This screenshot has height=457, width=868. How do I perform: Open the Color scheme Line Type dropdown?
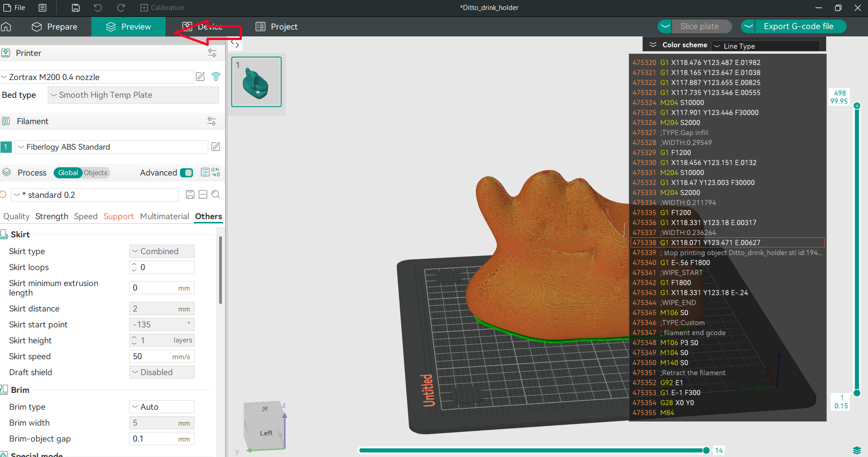pyautogui.click(x=766, y=46)
